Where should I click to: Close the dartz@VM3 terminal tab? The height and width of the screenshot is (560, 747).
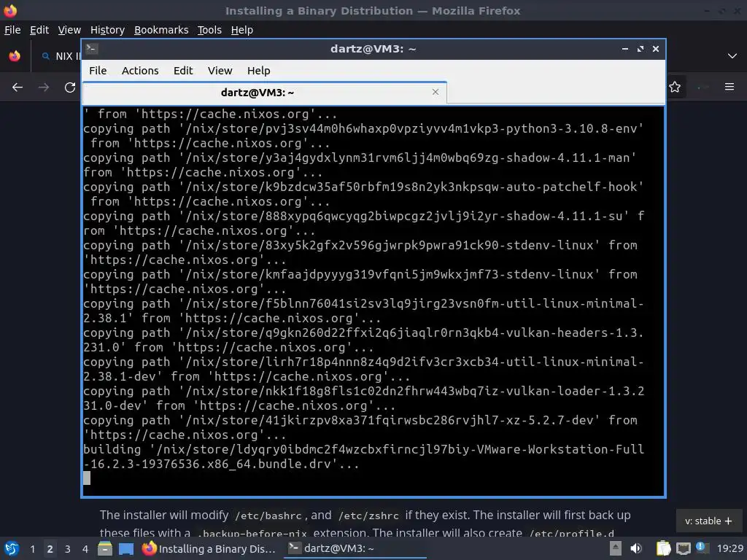point(435,92)
